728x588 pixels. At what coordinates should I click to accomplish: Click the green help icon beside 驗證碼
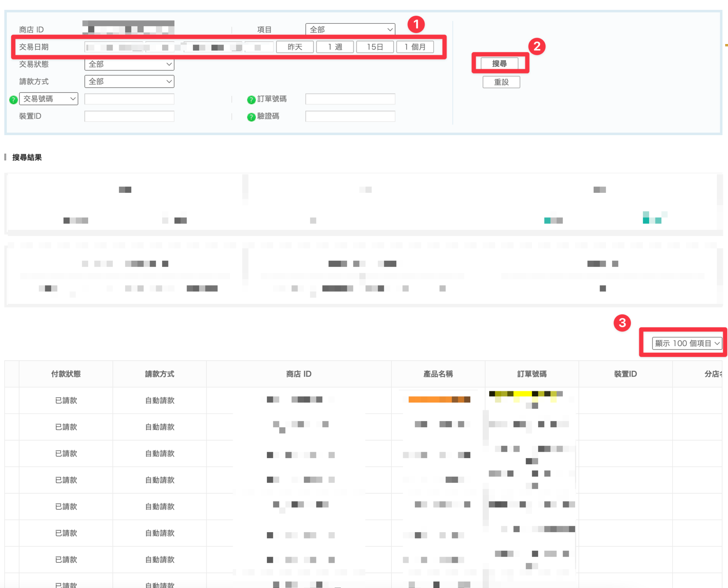click(251, 117)
